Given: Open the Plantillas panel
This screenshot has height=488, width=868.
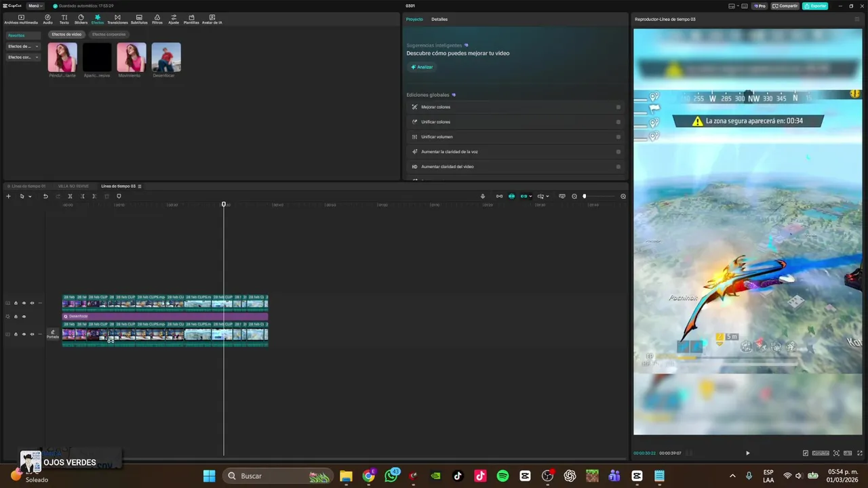Looking at the screenshot, I should coord(191,19).
